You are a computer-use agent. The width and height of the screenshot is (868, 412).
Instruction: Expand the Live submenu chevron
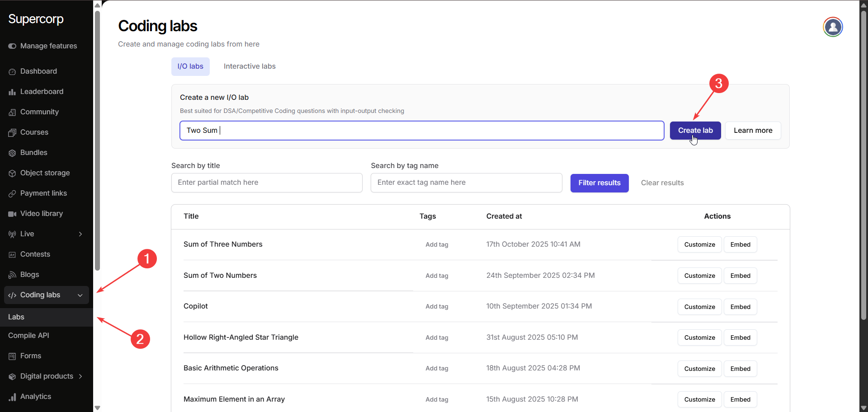click(x=80, y=234)
